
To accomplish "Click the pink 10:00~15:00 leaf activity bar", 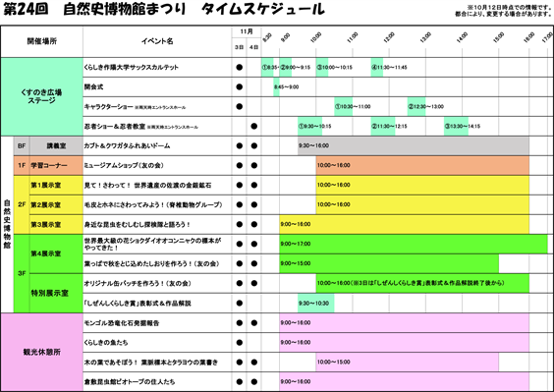I will click(x=408, y=362).
